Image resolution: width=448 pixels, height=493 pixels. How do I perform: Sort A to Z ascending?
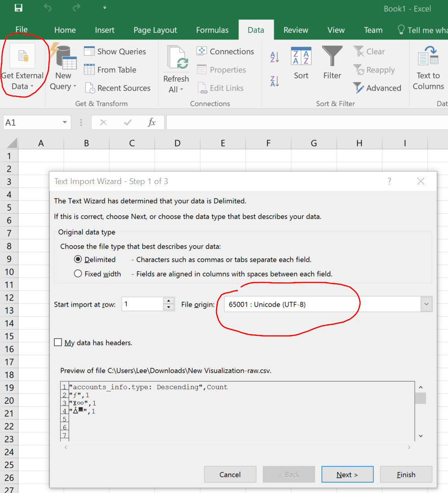pos(274,57)
